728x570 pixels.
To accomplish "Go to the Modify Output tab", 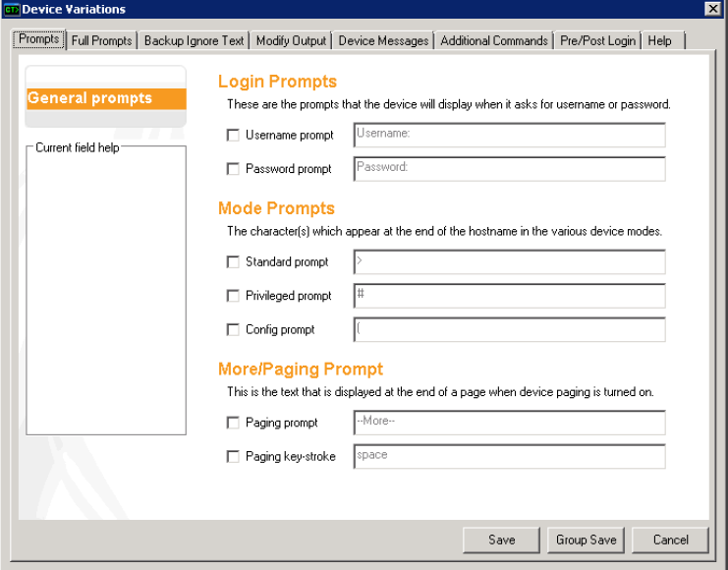I will (291, 41).
